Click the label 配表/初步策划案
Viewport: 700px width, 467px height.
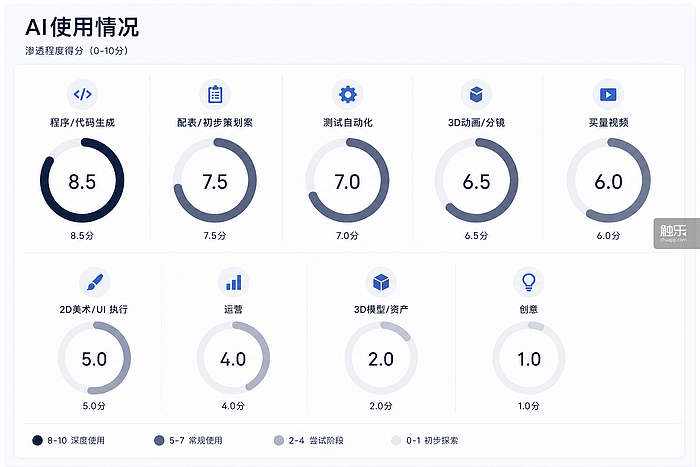click(x=215, y=122)
